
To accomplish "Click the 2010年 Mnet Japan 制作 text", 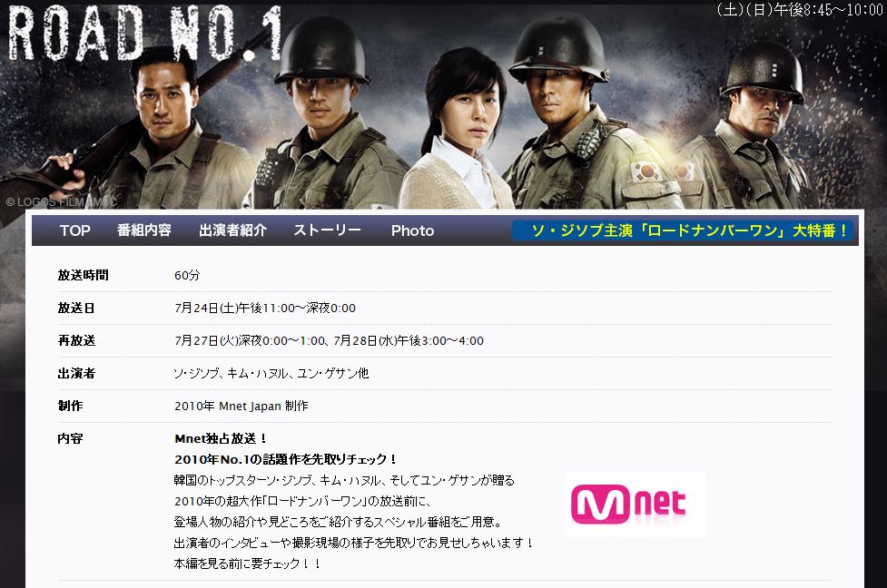I will [241, 406].
